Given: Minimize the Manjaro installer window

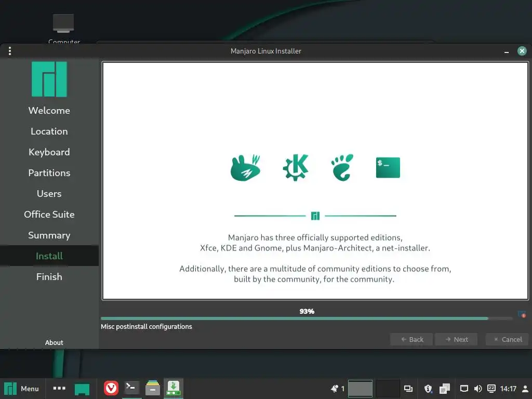Looking at the screenshot, I should pos(506,51).
